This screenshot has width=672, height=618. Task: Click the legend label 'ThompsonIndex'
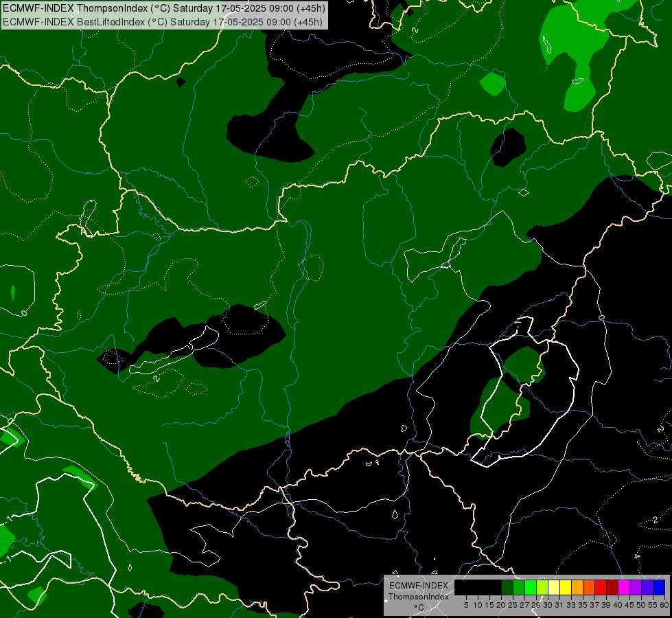[x=419, y=597]
